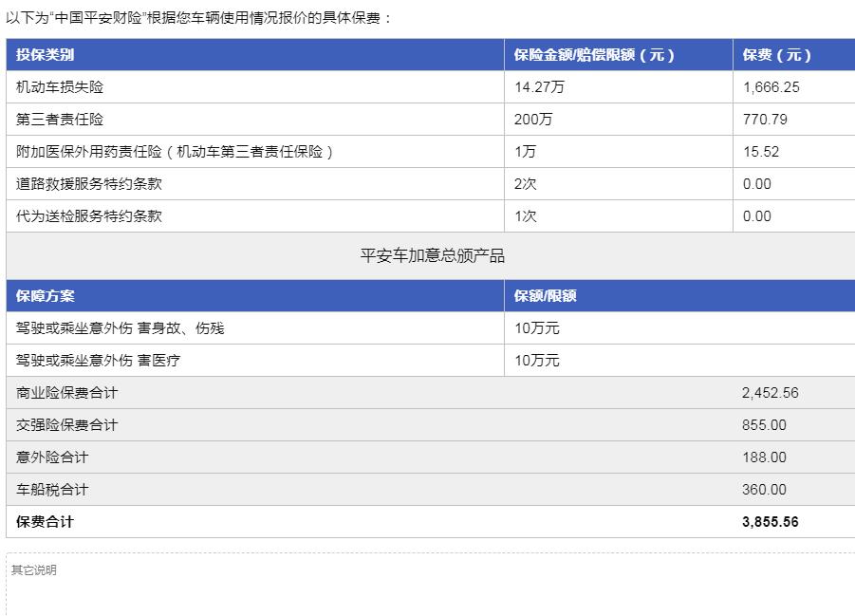Select '10万元' in the 身故、伤残 row
The width and height of the screenshot is (855, 616).
[x=537, y=327]
